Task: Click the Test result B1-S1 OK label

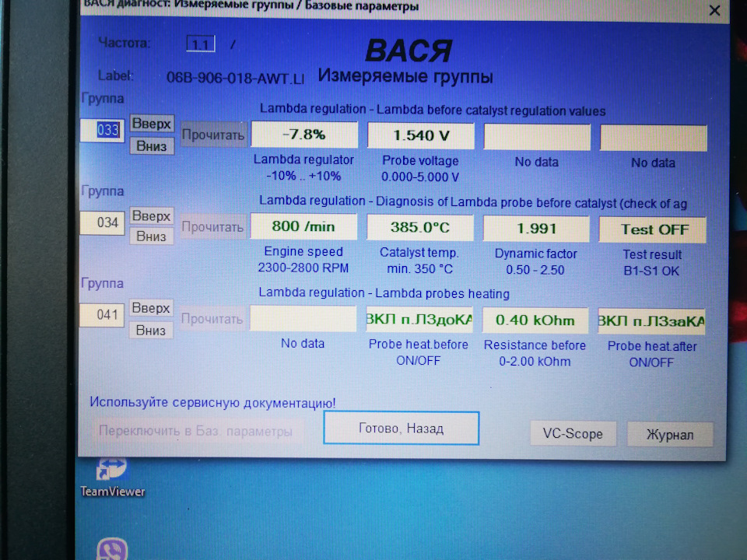Action: pos(652,262)
